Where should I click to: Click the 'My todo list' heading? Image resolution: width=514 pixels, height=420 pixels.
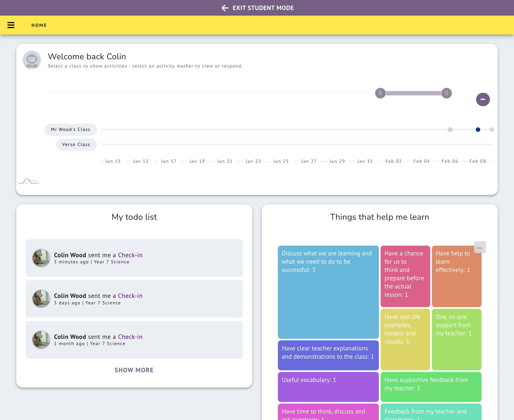pyautogui.click(x=134, y=217)
